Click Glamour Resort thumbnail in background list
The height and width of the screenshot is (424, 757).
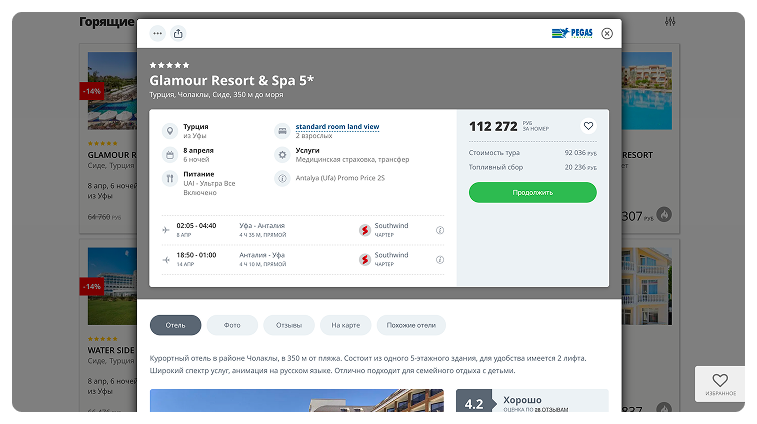[x=112, y=91]
